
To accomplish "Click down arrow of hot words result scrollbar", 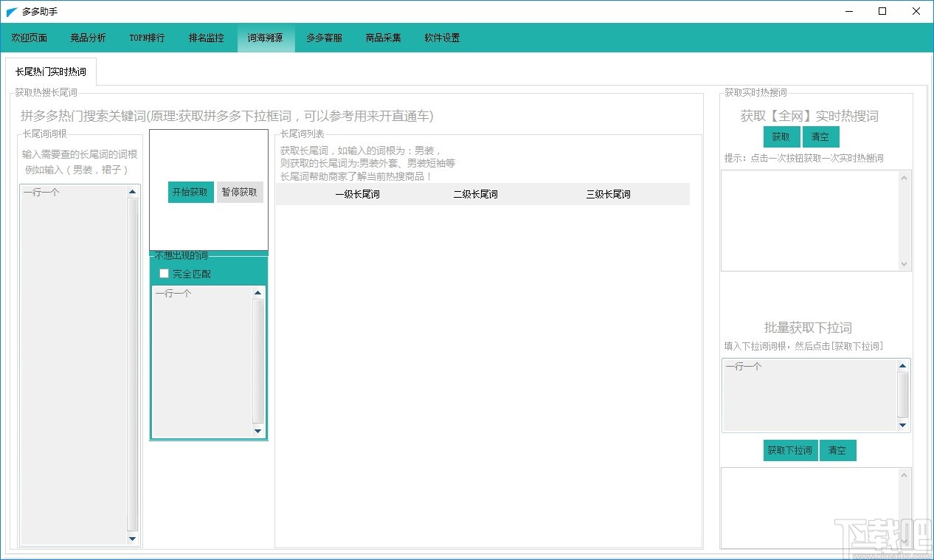I will click(x=904, y=264).
